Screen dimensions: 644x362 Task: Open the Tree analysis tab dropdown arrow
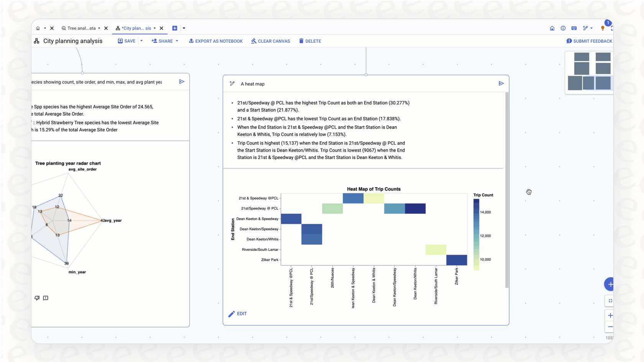tap(100, 28)
